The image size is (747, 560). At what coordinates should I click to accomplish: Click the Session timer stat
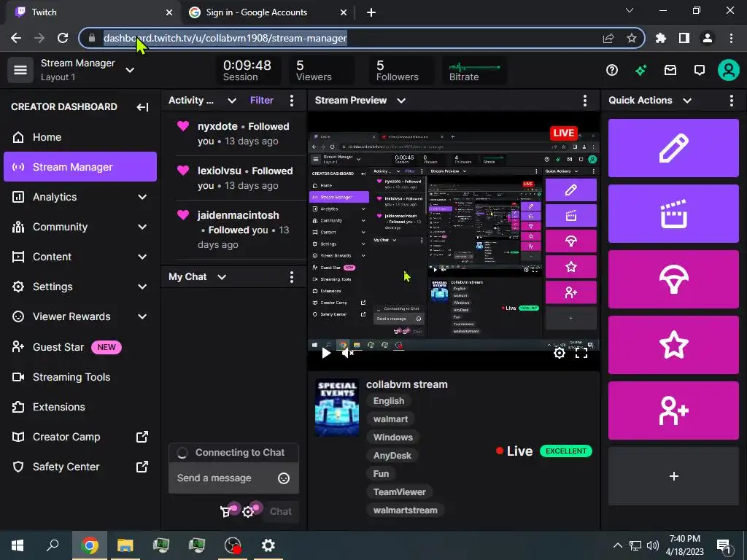pyautogui.click(x=247, y=70)
